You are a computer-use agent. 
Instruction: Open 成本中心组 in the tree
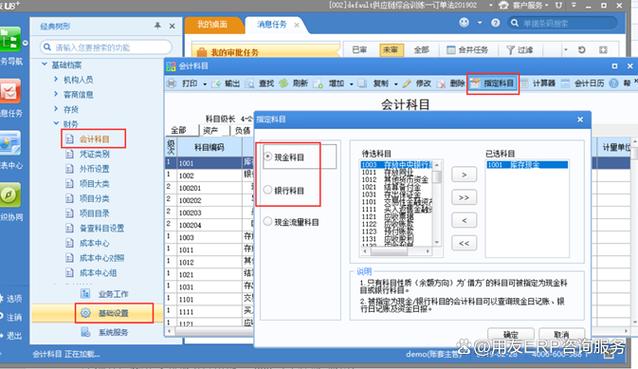coord(98,273)
